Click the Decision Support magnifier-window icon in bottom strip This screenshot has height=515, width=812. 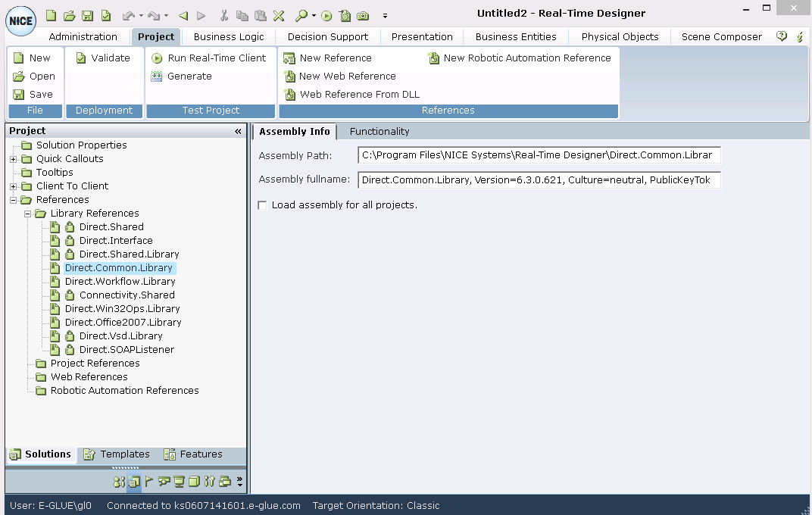point(164,482)
